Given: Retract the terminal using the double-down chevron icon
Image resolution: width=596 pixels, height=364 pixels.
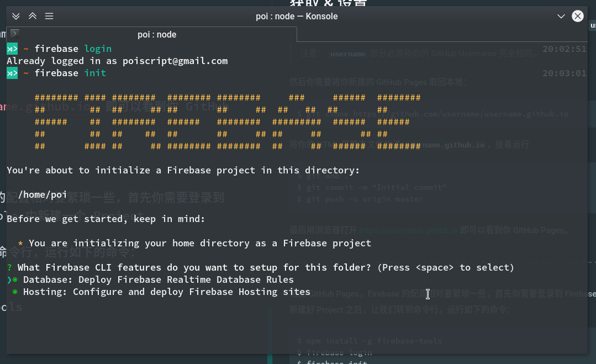Looking at the screenshot, I should click(15, 16).
